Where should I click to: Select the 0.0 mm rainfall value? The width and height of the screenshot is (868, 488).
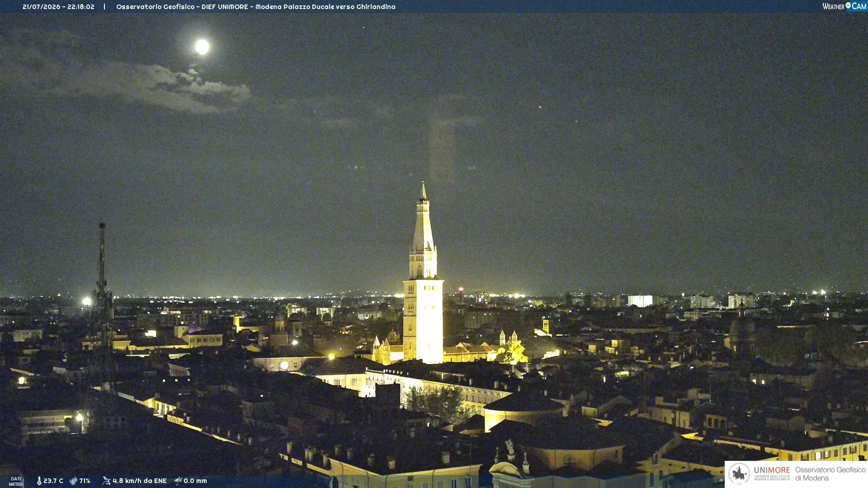[195, 481]
